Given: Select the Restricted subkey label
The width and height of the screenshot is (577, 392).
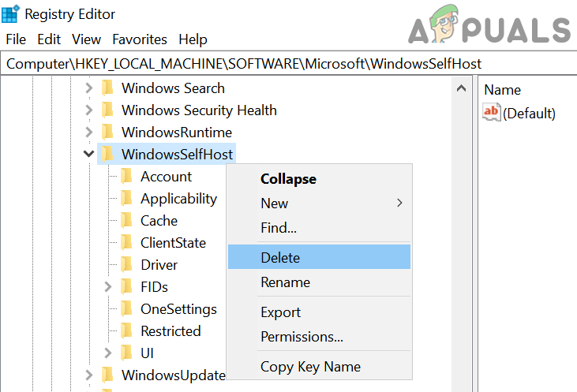Looking at the screenshot, I should tap(170, 331).
